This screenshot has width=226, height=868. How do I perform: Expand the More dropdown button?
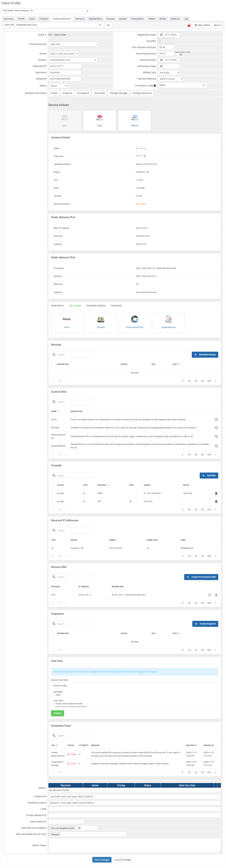click(218, 25)
